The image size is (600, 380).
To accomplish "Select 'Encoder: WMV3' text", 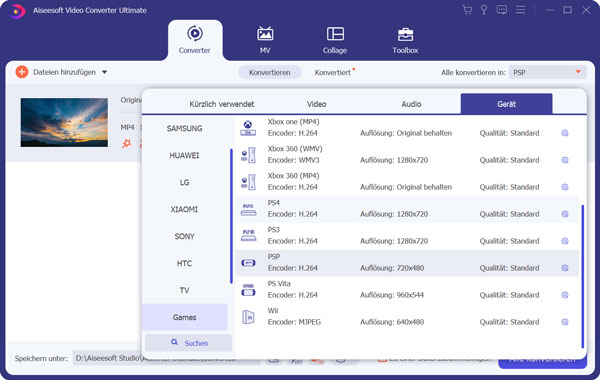I will click(293, 160).
